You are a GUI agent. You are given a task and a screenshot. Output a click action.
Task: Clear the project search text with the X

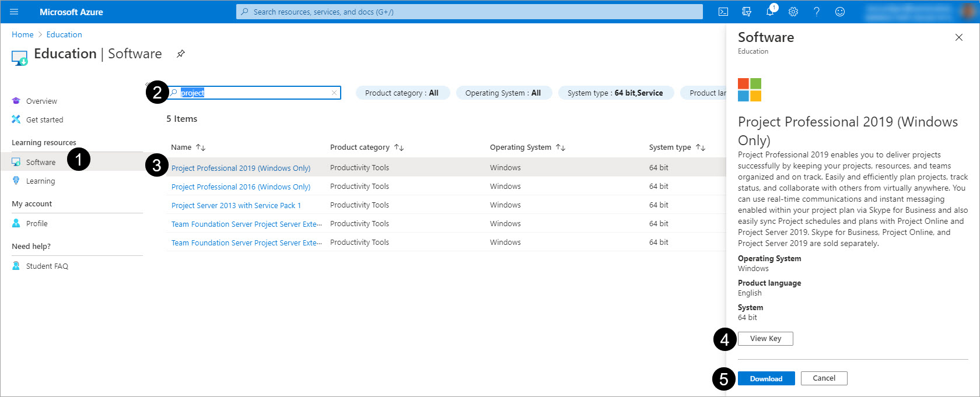[334, 93]
